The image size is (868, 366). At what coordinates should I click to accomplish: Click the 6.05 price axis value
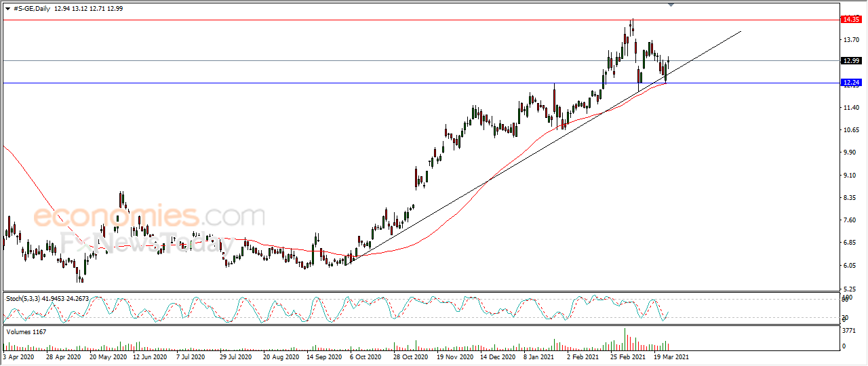[x=849, y=266]
